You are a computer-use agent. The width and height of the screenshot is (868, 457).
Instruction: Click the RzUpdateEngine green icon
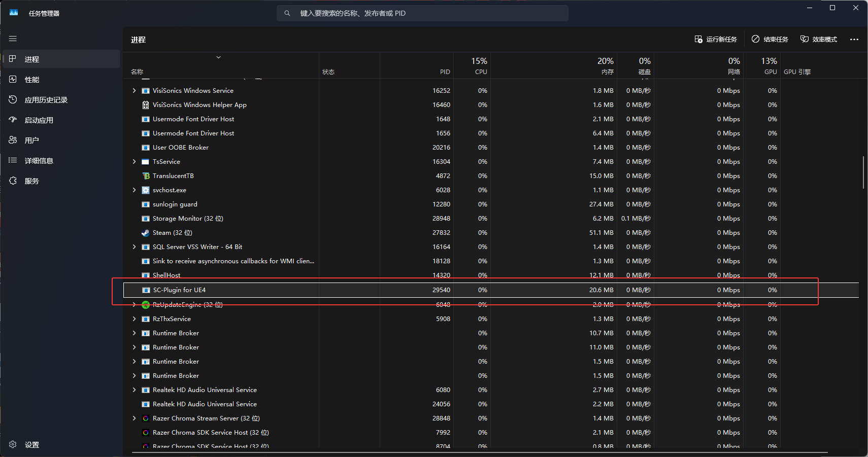point(146,305)
